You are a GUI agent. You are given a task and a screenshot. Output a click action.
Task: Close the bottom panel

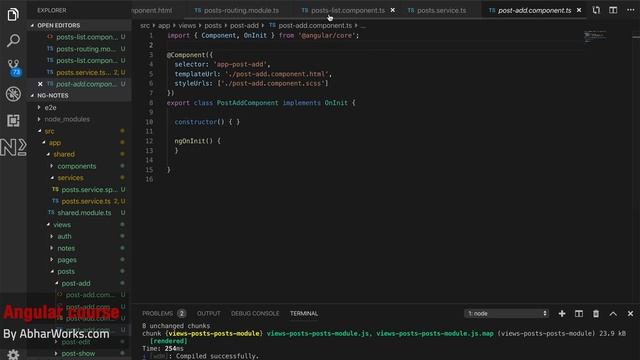[x=630, y=313]
